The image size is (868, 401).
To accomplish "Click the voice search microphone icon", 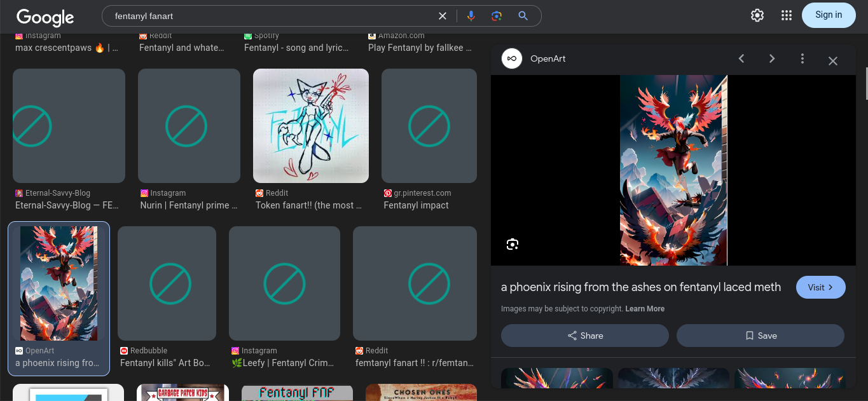I will tap(471, 16).
